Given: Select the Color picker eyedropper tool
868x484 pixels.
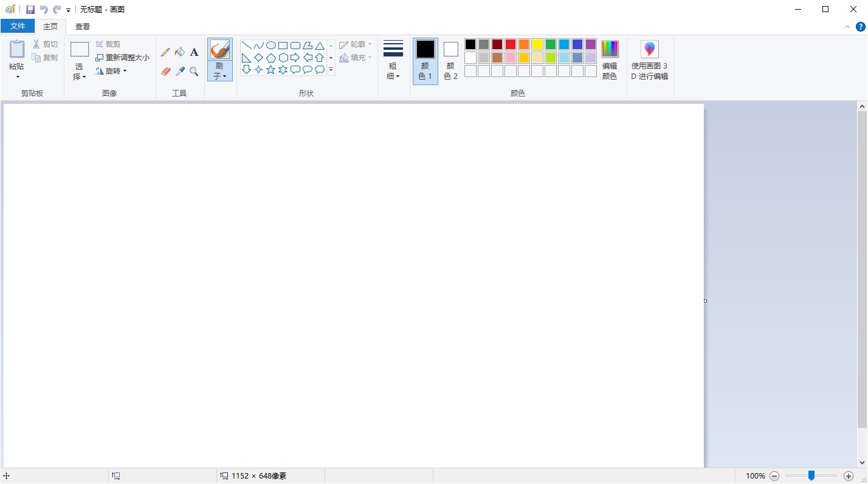Looking at the screenshot, I should (x=180, y=72).
